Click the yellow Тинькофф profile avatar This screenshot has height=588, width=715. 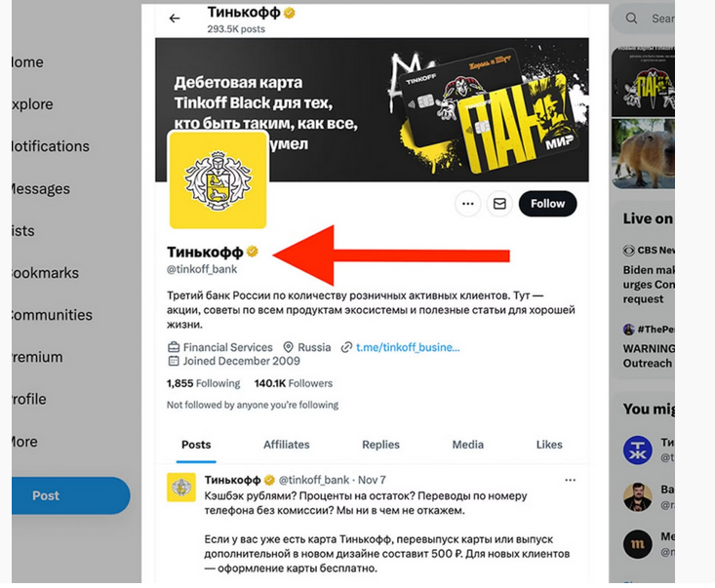[218, 180]
